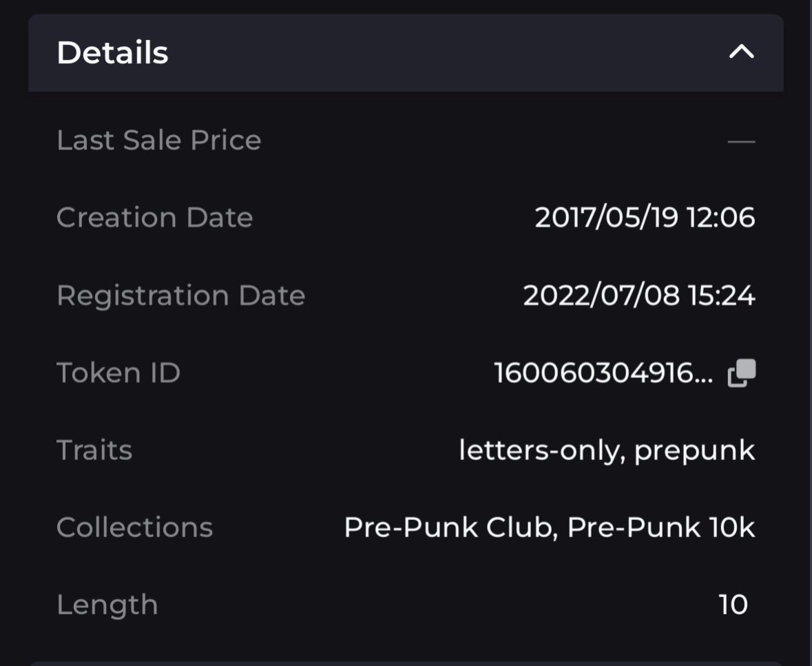
Task: Click the Last Sale Price dash value
Action: click(x=742, y=141)
